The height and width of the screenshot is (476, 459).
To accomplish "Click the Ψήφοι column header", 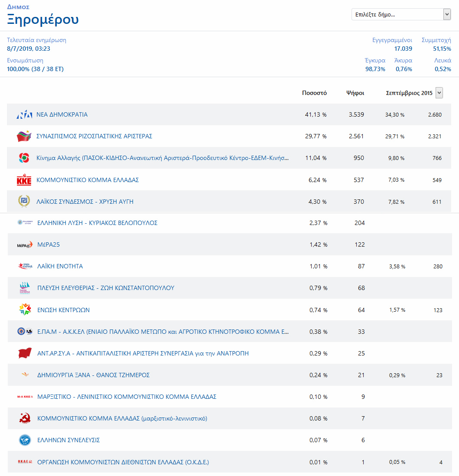I will click(x=355, y=93).
